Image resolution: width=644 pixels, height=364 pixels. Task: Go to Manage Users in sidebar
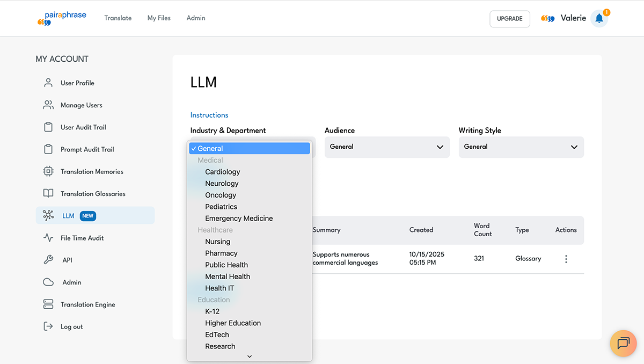(81, 105)
